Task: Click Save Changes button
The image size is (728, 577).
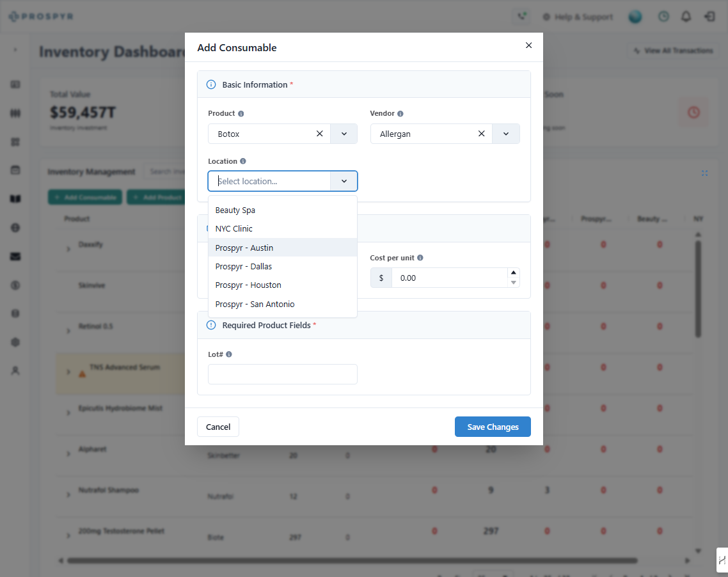Action: pos(493,427)
